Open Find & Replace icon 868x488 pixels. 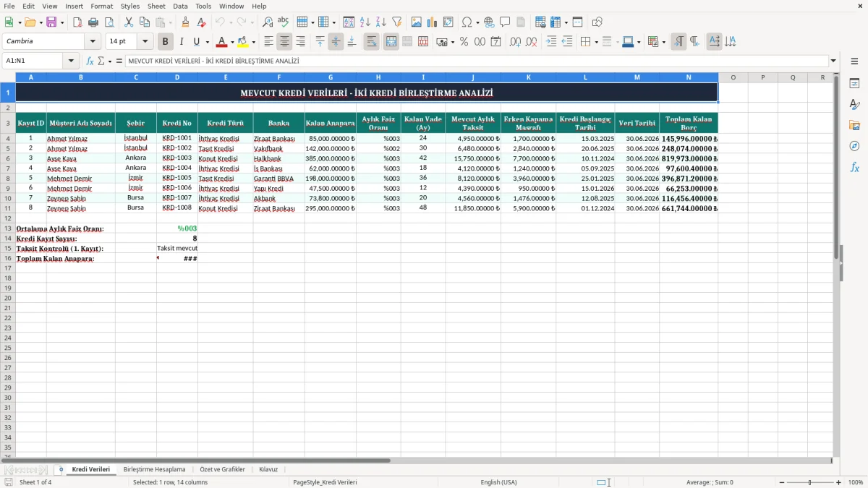pyautogui.click(x=268, y=22)
